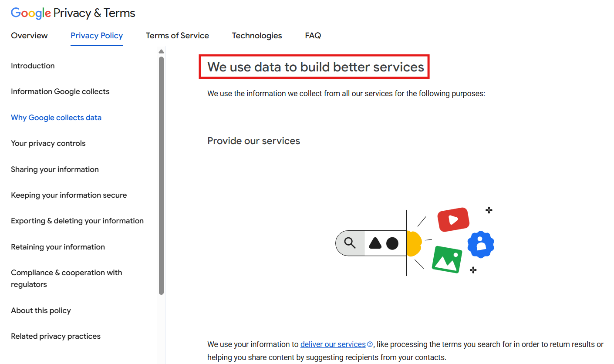Go to the FAQ tab
This screenshot has height=364, width=614.
click(313, 35)
